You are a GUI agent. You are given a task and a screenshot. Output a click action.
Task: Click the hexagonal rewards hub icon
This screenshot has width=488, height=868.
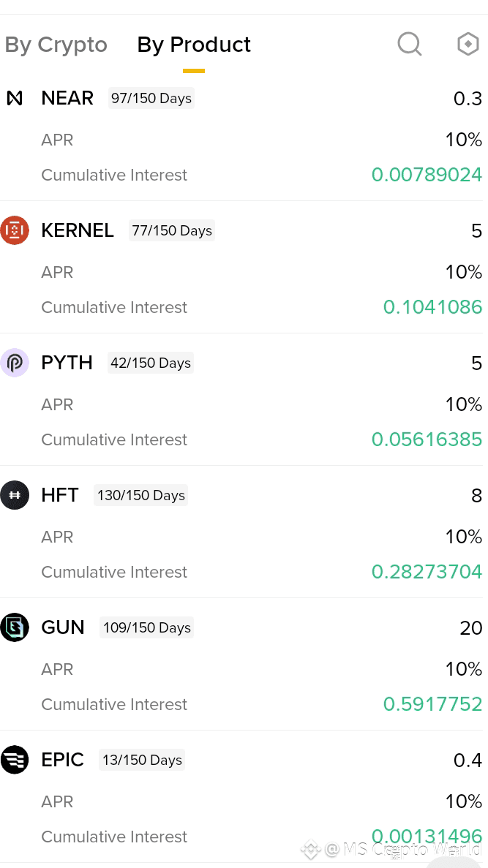click(468, 44)
